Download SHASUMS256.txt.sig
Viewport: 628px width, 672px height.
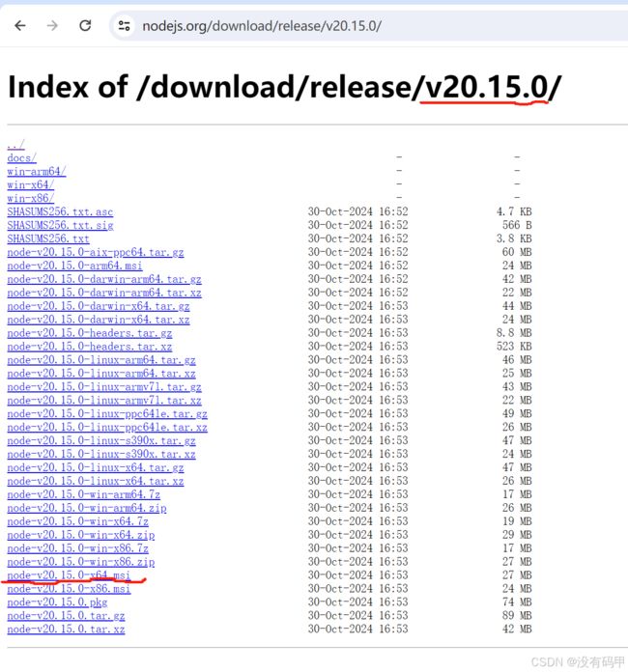60,225
